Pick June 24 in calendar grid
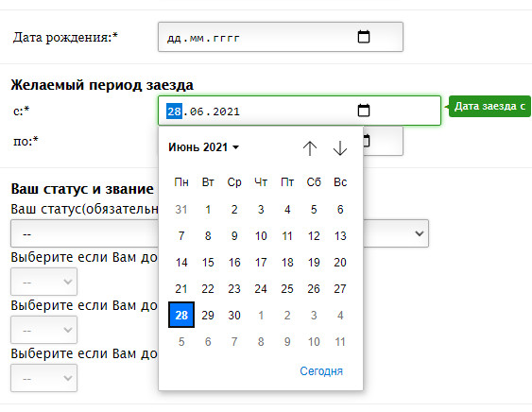The height and width of the screenshot is (412, 532). click(261, 288)
